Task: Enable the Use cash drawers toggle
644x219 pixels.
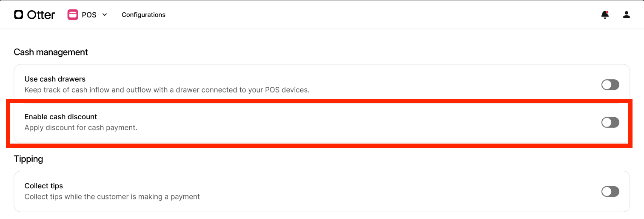Action: (x=610, y=85)
